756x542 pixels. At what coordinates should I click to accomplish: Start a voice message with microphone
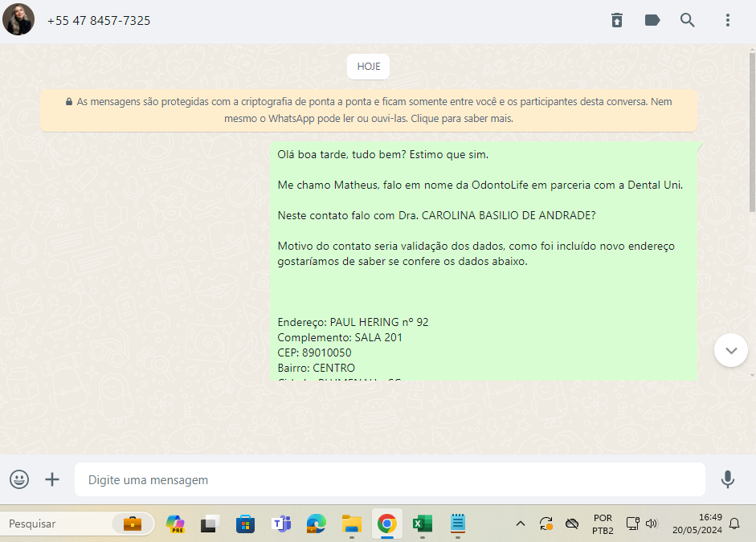(x=728, y=479)
